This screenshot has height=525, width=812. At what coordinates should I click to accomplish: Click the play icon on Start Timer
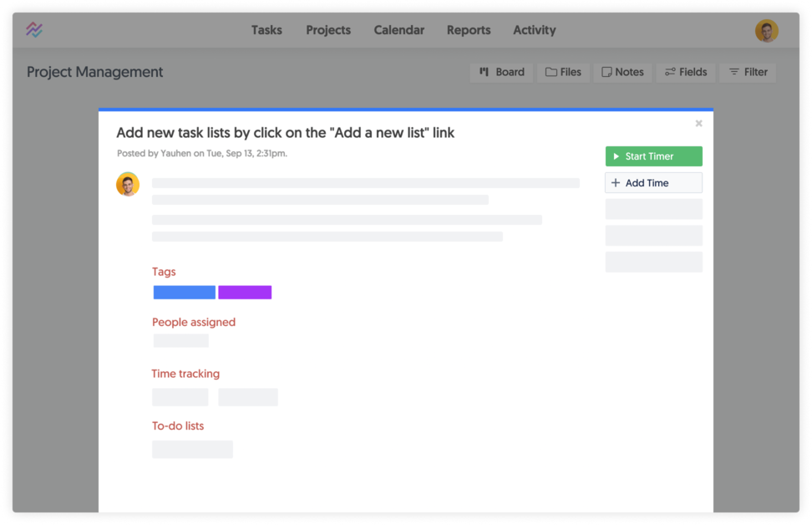616,155
